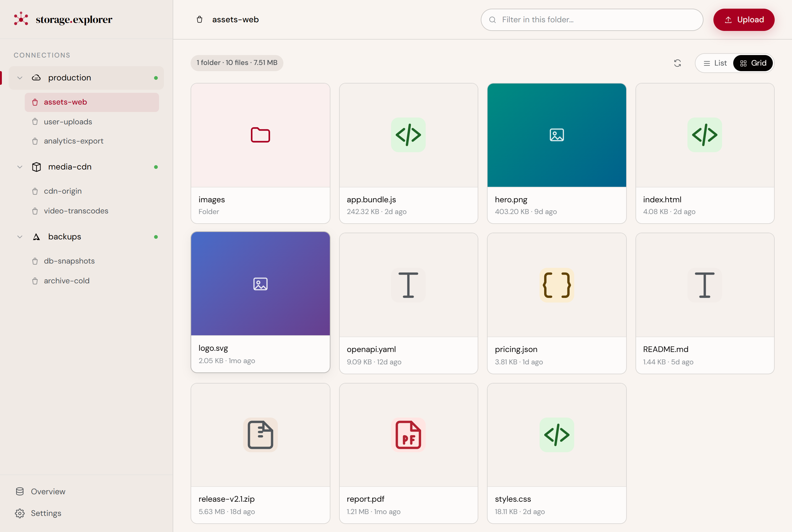Click the README.md file name
Screen dimensions: 792x532
665,349
